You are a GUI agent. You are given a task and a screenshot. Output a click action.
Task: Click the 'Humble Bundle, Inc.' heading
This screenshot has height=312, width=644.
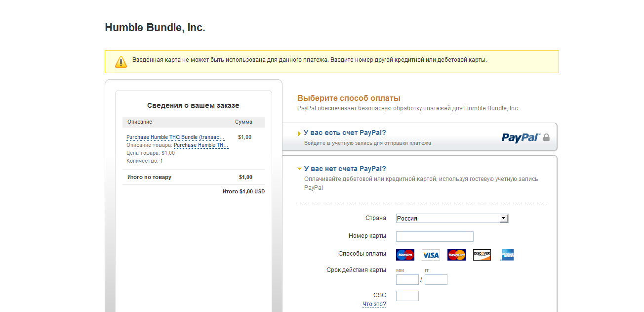[155, 28]
